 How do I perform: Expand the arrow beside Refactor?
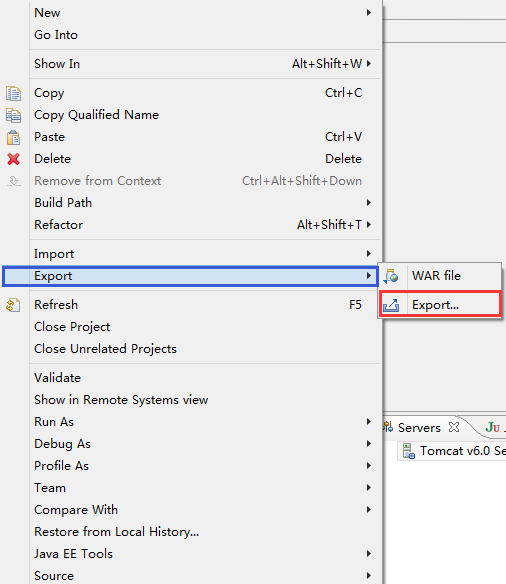(x=369, y=225)
